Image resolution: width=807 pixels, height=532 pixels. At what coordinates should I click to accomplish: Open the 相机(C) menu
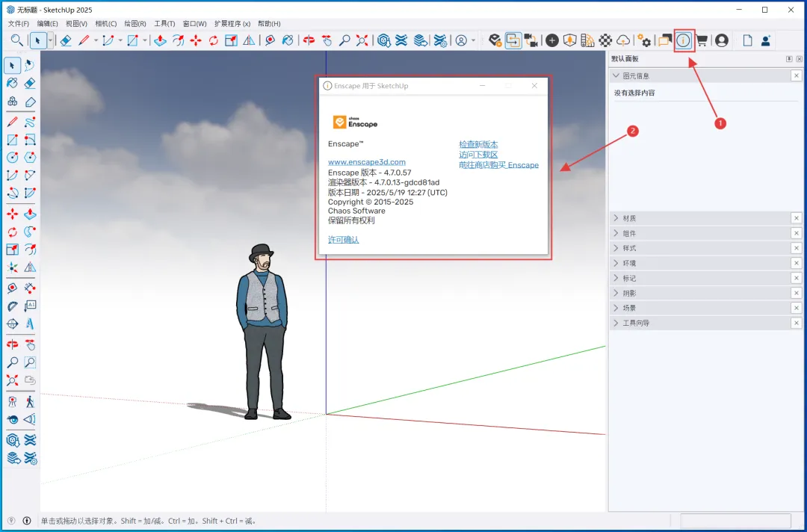pyautogui.click(x=105, y=24)
